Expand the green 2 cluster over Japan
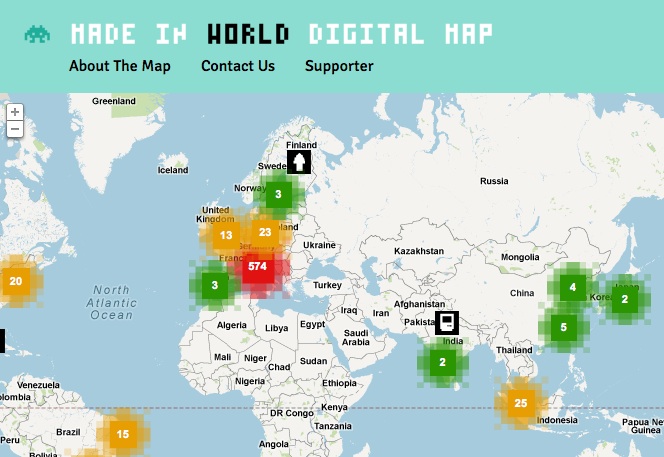 coord(625,299)
